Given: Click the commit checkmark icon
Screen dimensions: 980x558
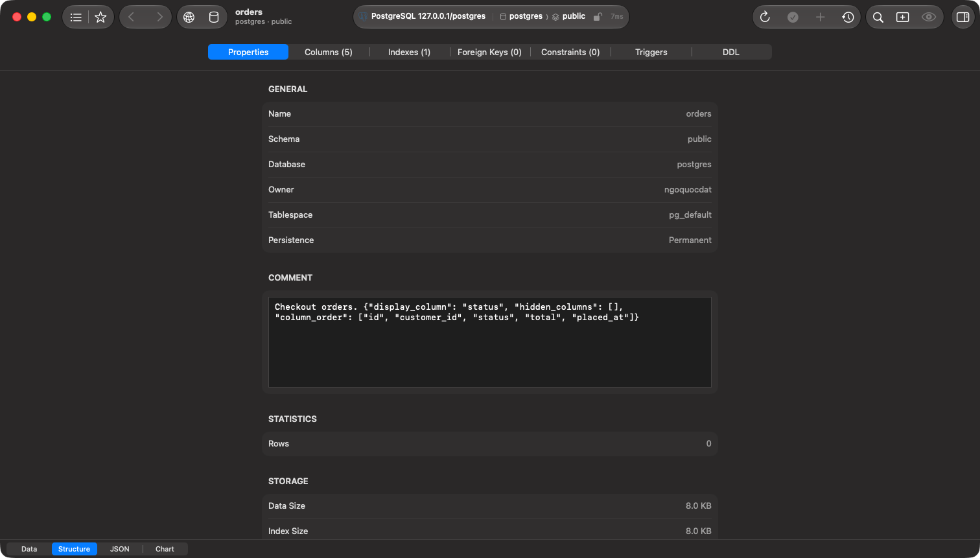Looking at the screenshot, I should pos(793,17).
